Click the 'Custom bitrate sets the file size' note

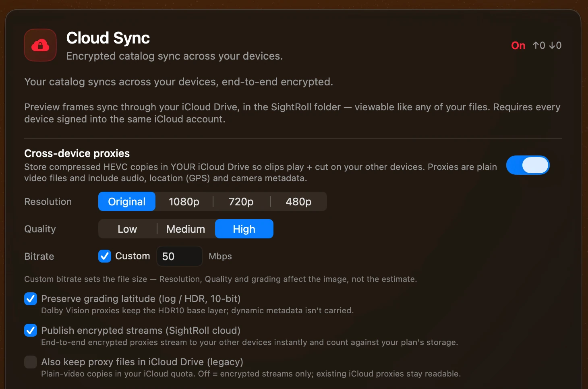point(220,279)
